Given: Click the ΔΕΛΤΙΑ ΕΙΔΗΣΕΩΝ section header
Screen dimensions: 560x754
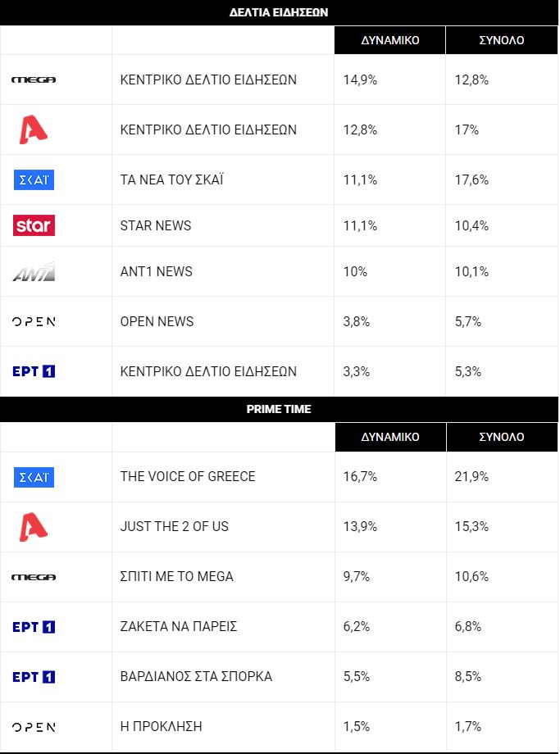Looking at the screenshot, I should click(x=279, y=12).
